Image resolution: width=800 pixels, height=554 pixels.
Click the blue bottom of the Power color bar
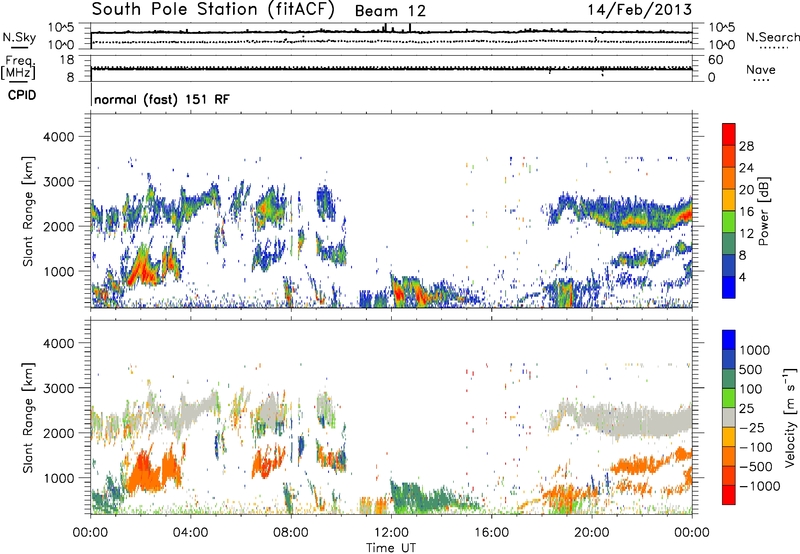click(729, 288)
